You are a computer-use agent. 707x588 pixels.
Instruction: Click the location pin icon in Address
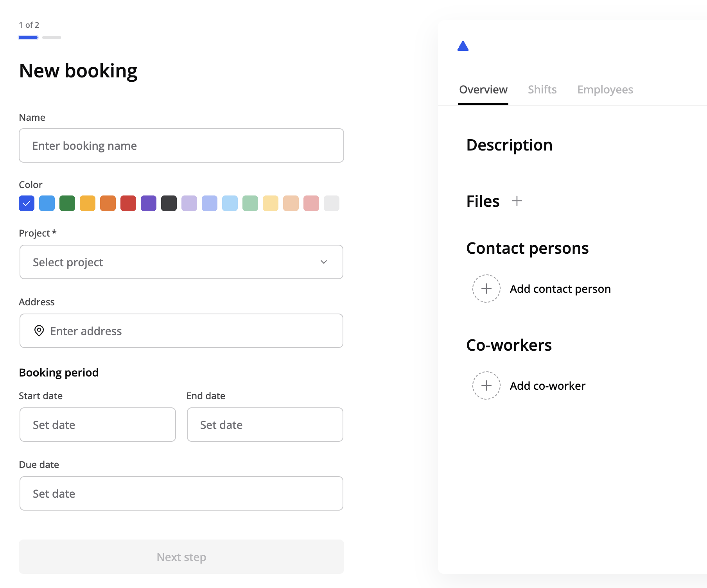[x=39, y=331]
